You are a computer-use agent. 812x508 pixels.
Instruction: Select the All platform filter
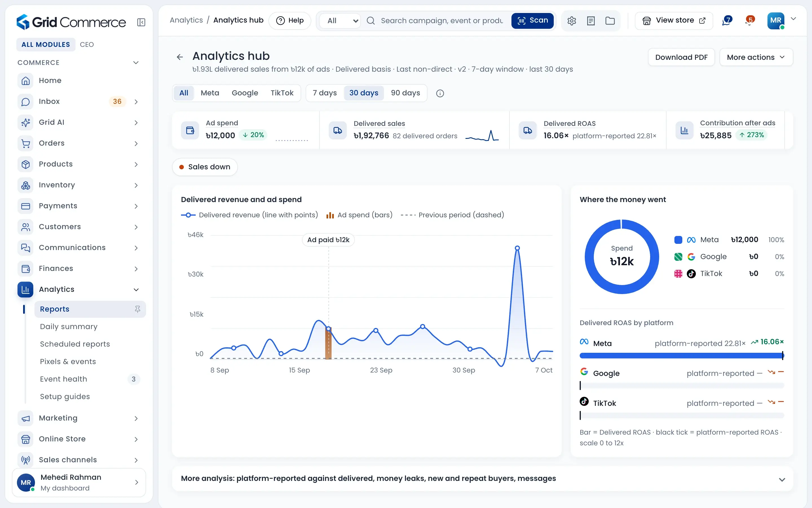(184, 93)
